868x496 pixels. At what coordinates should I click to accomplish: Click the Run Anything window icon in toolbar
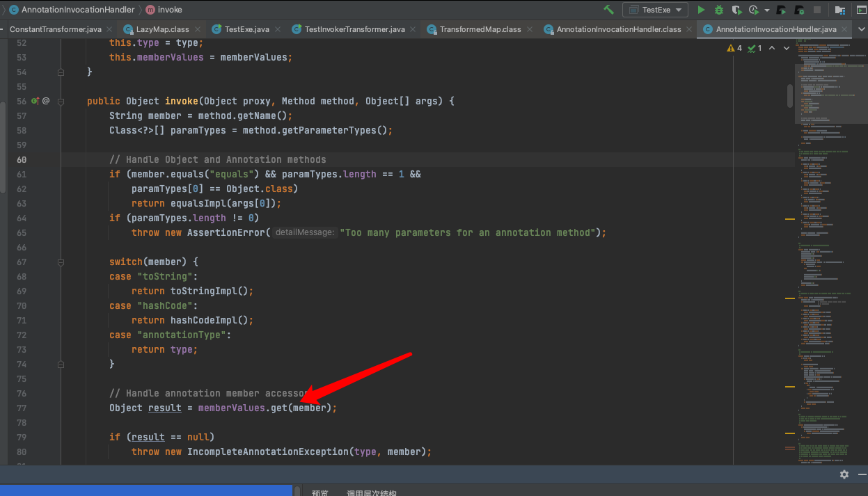861,10
